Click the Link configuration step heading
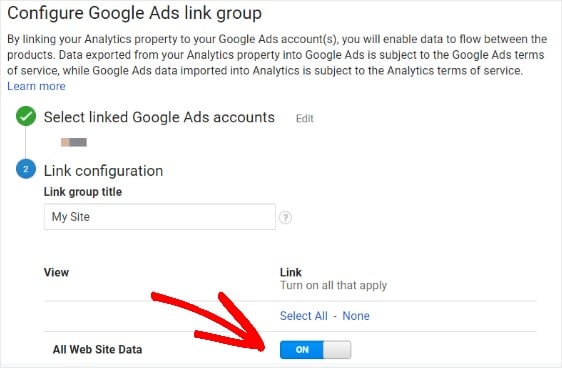The width and height of the screenshot is (562, 368). pos(103,171)
